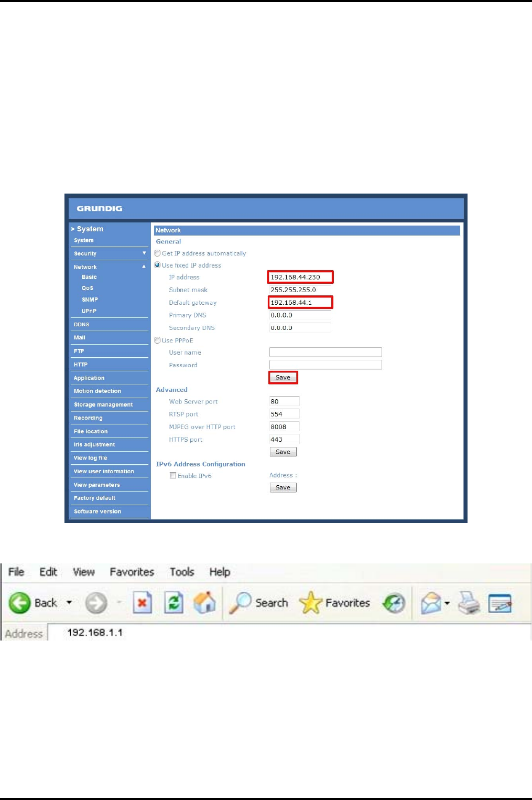Open the Basic network page
Viewport: 532px width, 800px height.
coord(89,277)
